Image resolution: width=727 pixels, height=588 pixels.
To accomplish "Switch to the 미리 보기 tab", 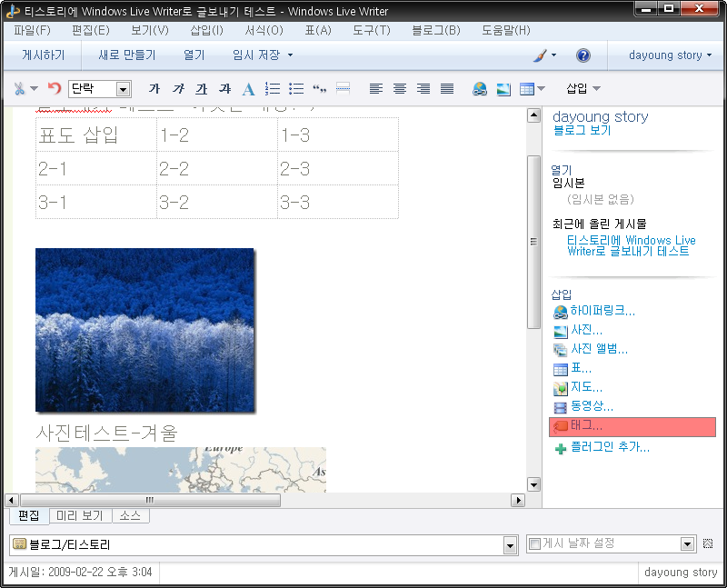I will point(80,515).
